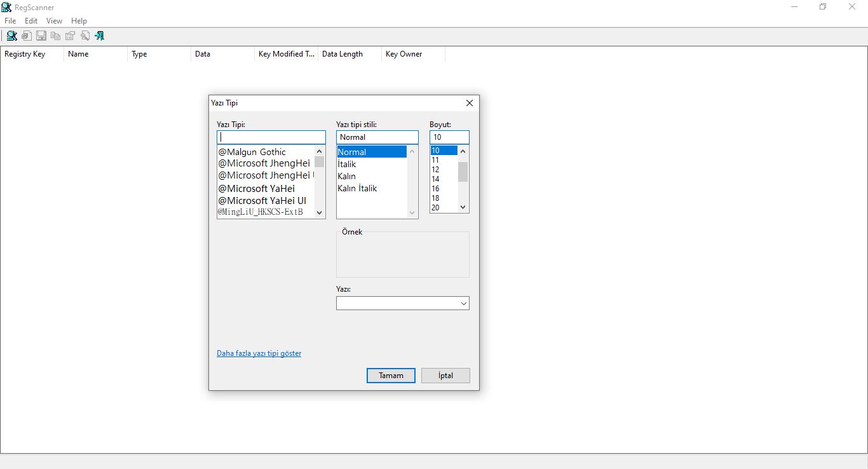The height and width of the screenshot is (469, 868).
Task: Select @Microsoft JhengHei UI font
Action: click(266, 175)
